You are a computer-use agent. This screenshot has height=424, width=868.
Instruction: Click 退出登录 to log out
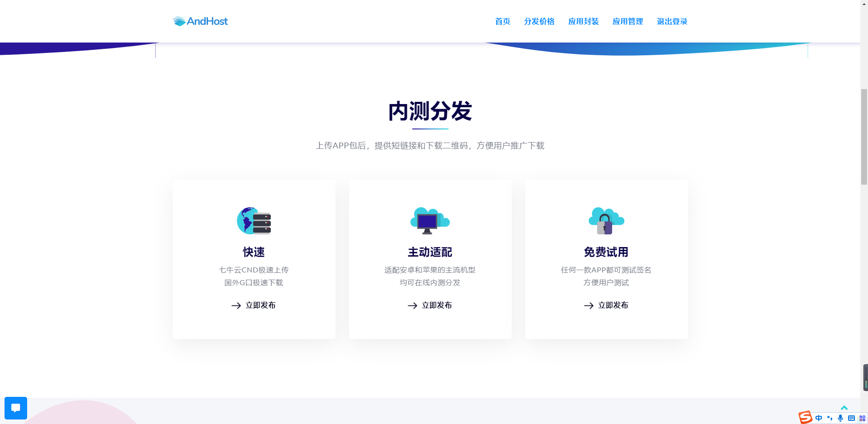[672, 21]
